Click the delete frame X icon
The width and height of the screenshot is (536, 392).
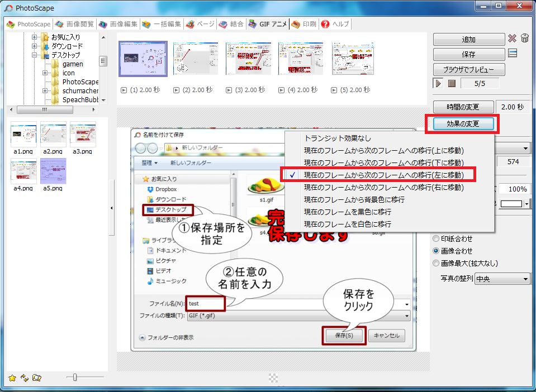click(512, 39)
